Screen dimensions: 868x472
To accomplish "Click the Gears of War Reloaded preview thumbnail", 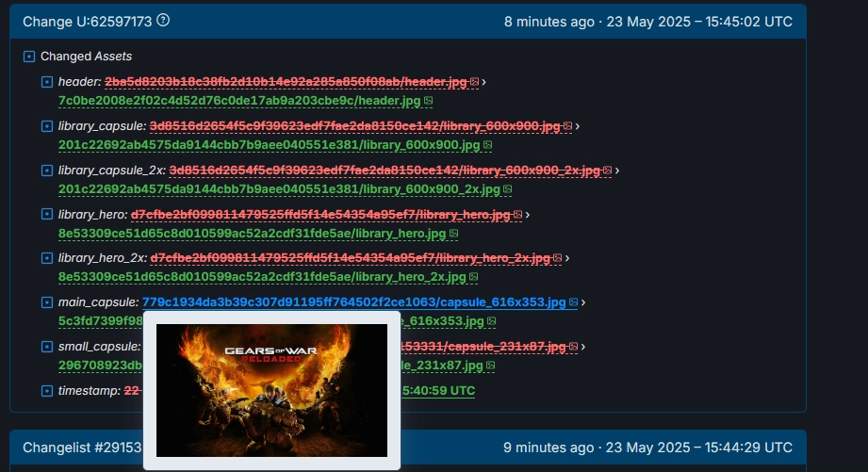I will 271,390.
